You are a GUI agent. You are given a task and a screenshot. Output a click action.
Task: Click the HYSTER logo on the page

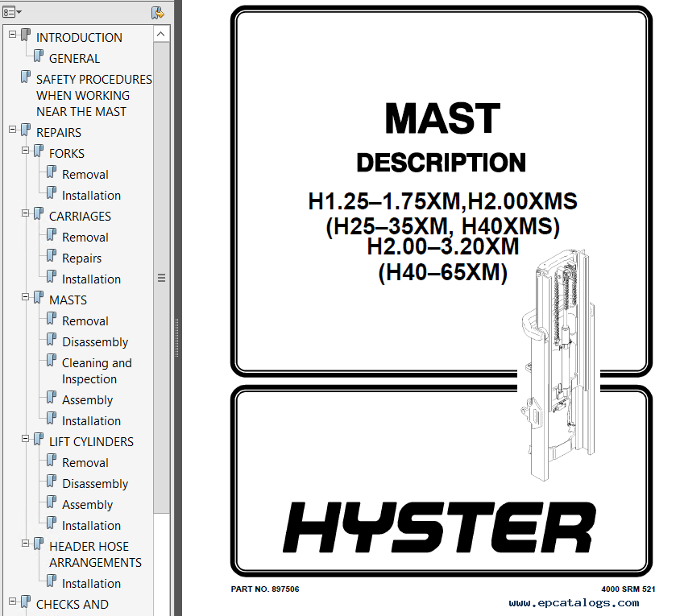(439, 527)
